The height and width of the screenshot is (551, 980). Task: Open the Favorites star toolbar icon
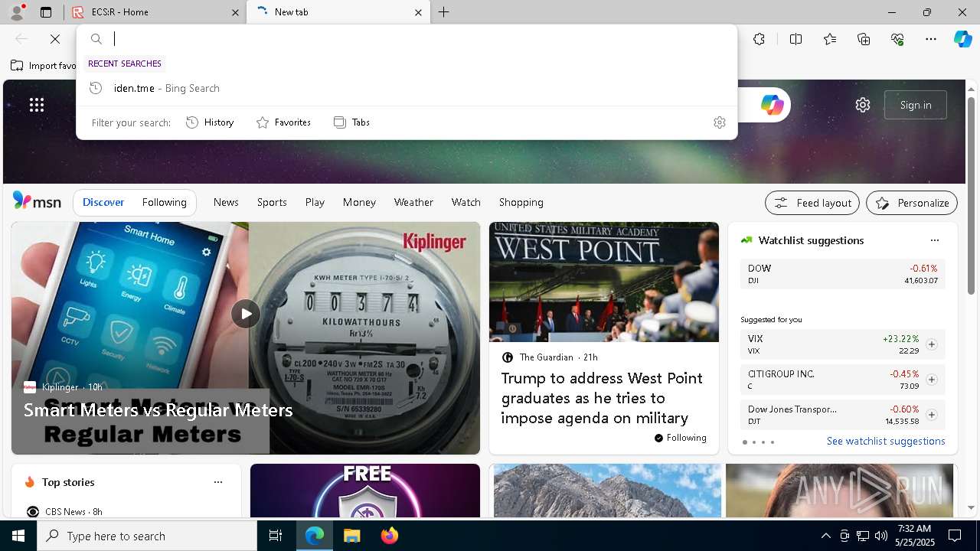click(830, 39)
